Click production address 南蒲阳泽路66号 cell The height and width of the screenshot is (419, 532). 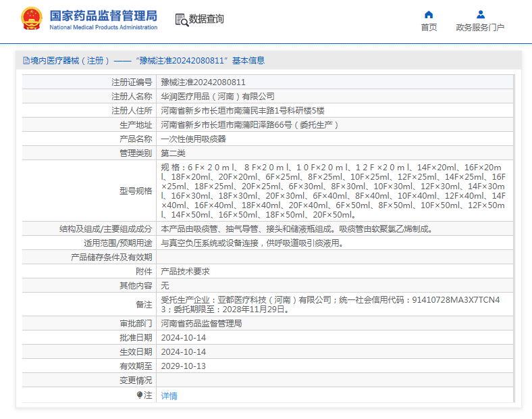pos(335,125)
